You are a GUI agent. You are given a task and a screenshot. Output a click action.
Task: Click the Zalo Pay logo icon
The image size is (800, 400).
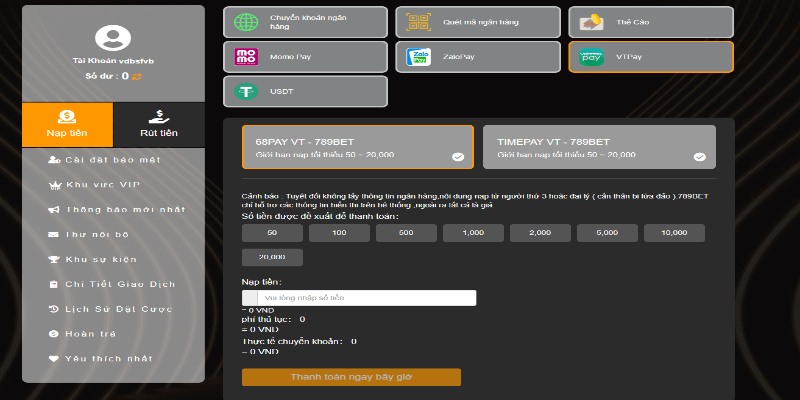[x=418, y=57]
